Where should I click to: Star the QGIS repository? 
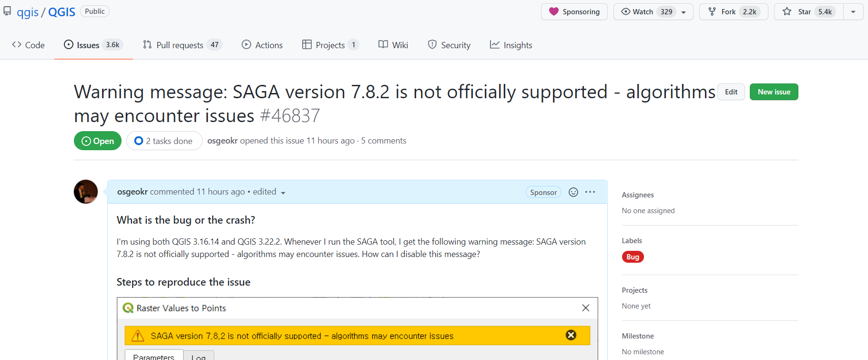click(x=808, y=12)
